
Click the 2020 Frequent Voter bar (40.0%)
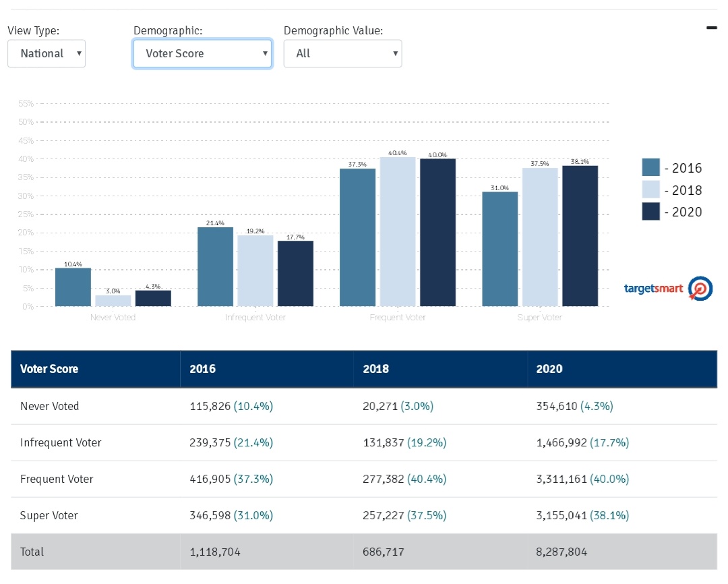coord(438,232)
